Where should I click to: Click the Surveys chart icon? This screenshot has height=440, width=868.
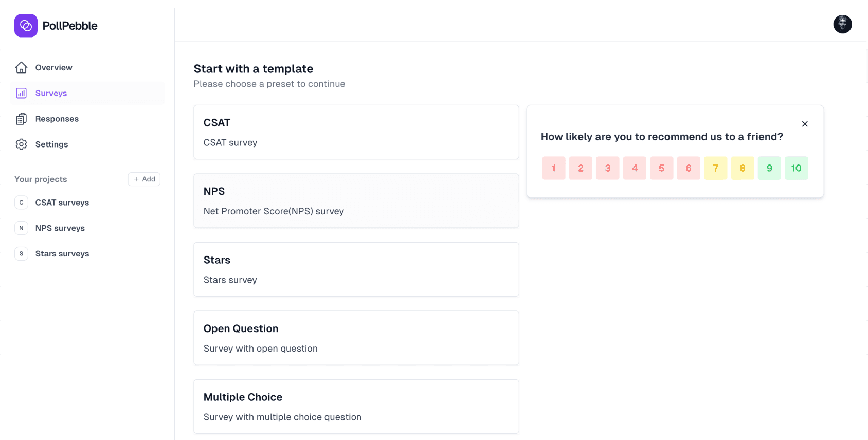(x=21, y=93)
